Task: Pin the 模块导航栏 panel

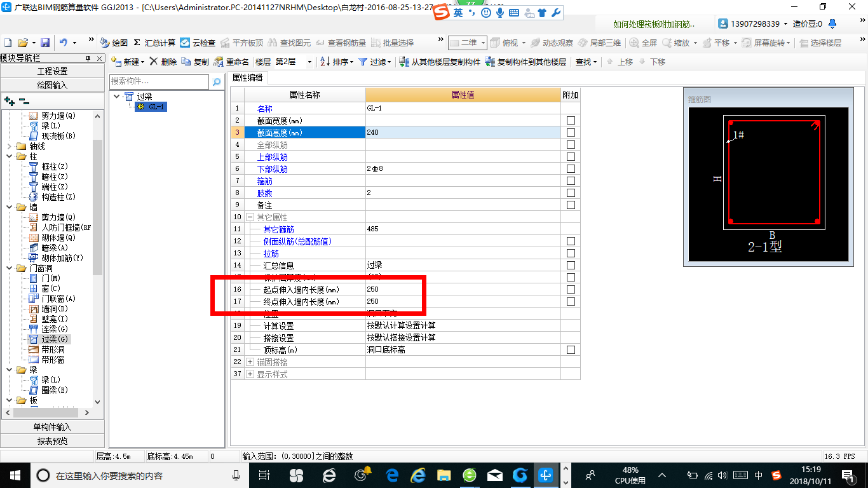Action: coord(88,58)
